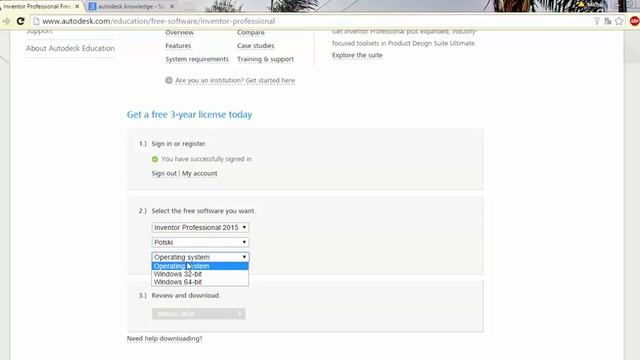
Task: Switch to the Inventor Professional tab
Action: 41,7
